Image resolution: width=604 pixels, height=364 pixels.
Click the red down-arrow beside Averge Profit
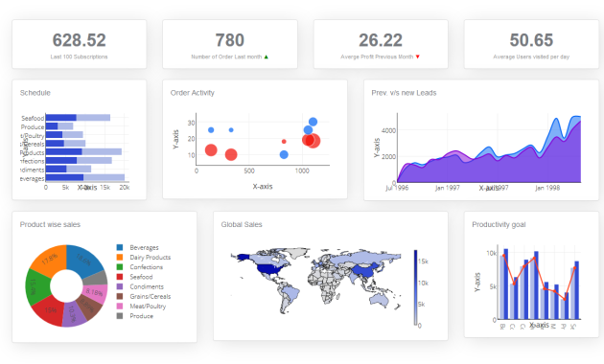pyautogui.click(x=418, y=57)
